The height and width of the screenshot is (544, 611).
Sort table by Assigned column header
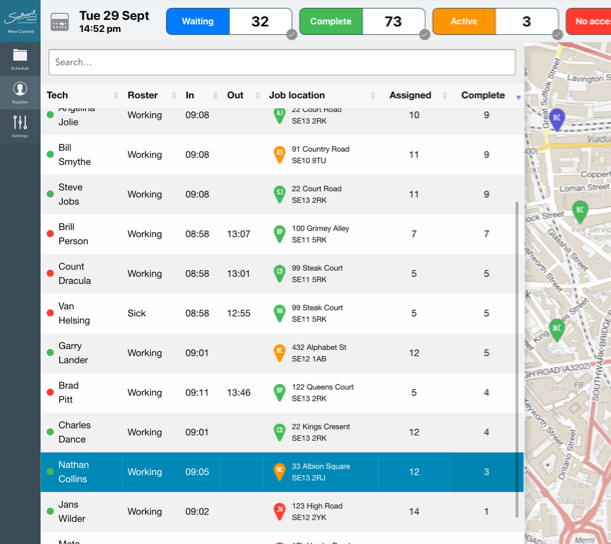pos(410,95)
